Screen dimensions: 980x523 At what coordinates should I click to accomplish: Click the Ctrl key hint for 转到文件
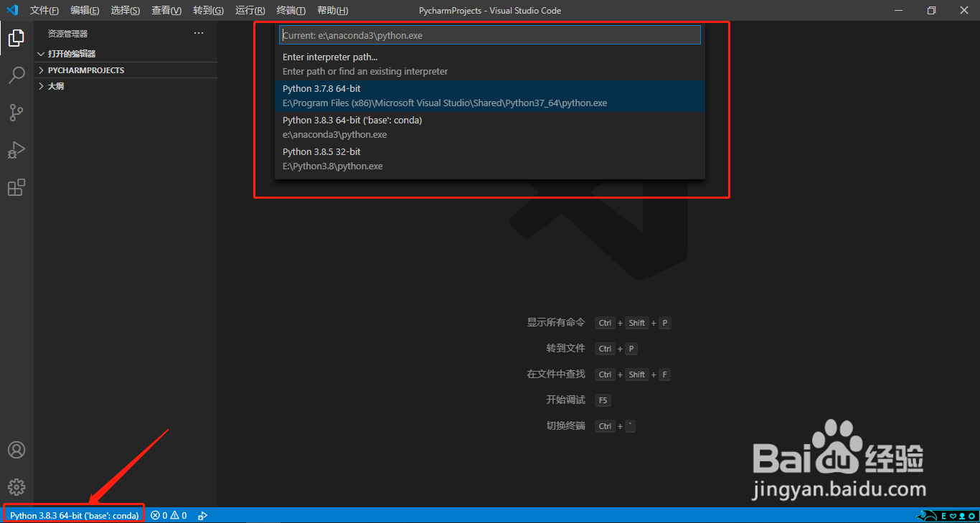[x=605, y=349]
